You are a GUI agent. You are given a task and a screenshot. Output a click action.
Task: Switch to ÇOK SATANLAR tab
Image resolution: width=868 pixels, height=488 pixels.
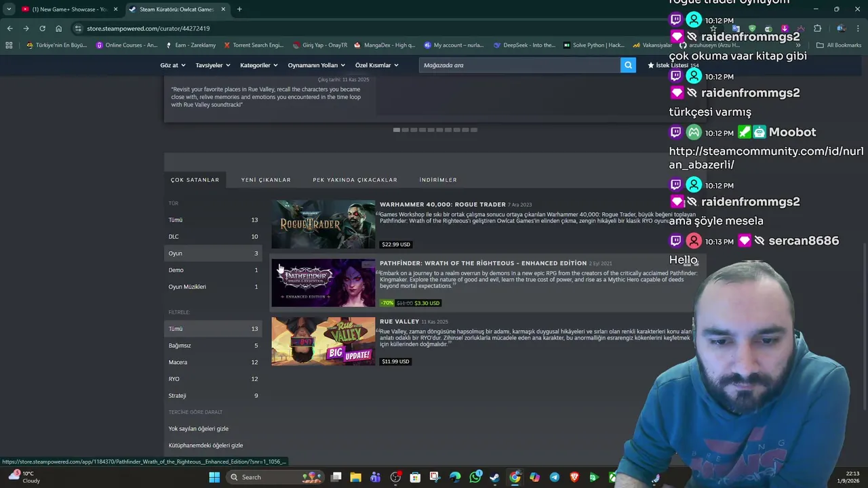(195, 180)
